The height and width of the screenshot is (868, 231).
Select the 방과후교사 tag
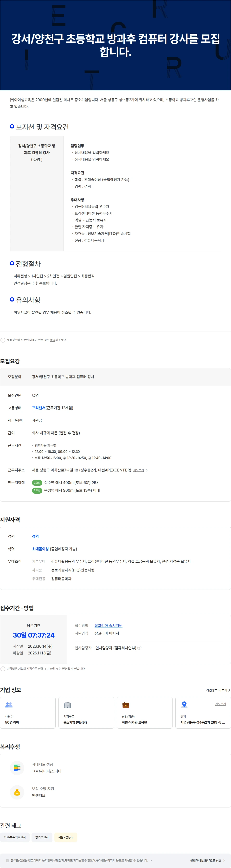(42, 837)
